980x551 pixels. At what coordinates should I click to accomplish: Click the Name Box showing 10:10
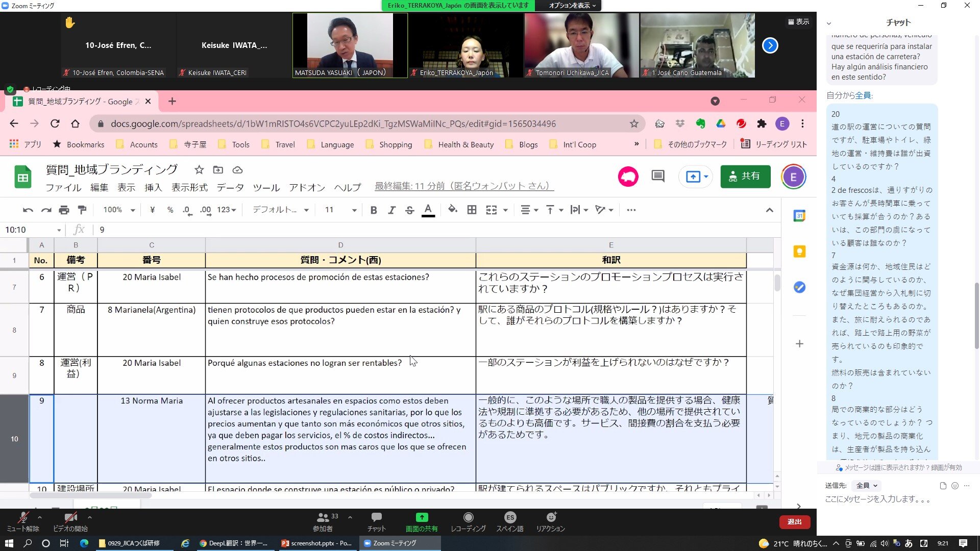33,230
